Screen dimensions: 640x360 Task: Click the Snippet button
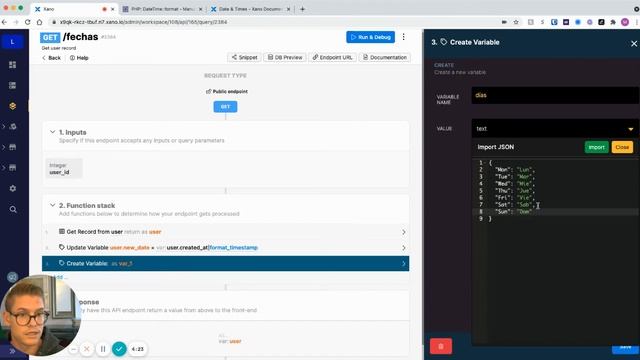(244, 58)
